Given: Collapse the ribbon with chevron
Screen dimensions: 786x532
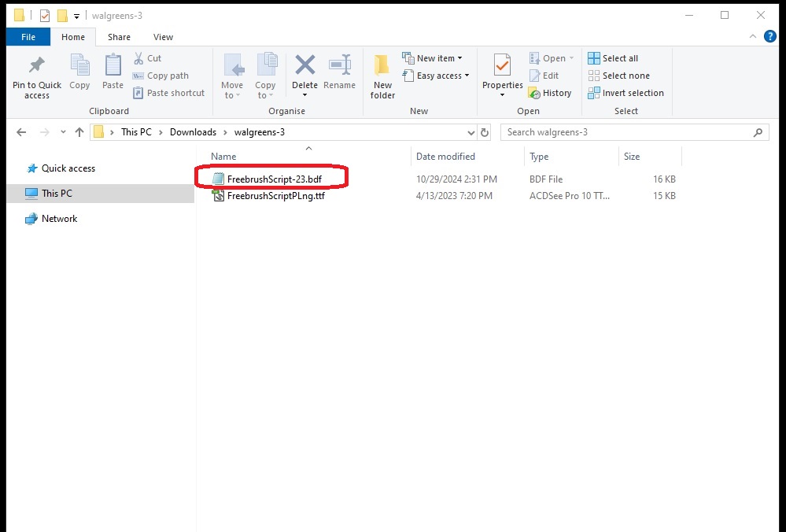Looking at the screenshot, I should click(752, 36).
